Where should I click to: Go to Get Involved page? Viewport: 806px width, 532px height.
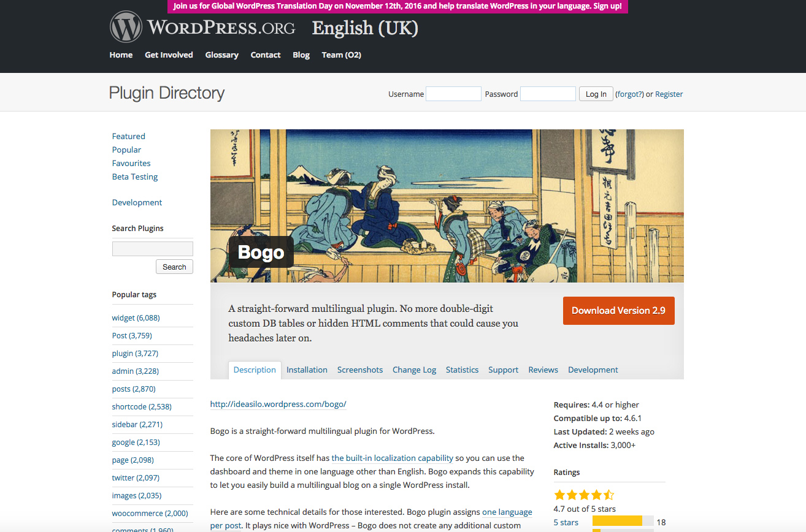[x=169, y=55]
